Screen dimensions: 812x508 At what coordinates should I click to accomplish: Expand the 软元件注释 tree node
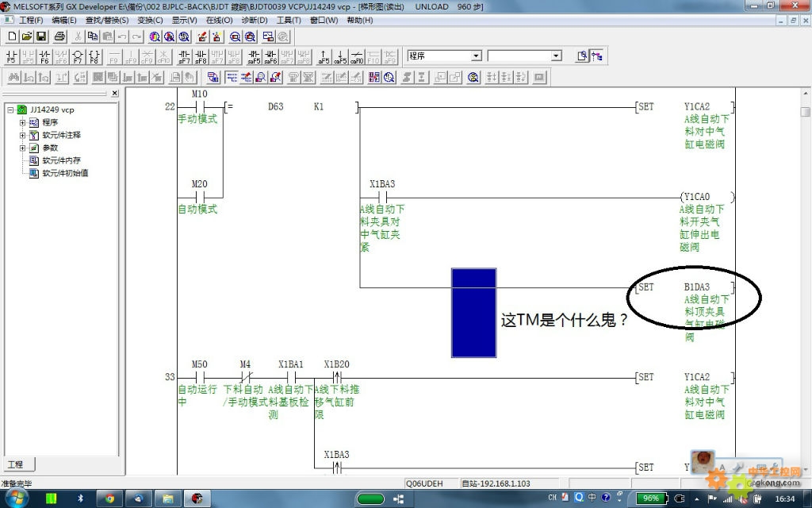(23, 135)
